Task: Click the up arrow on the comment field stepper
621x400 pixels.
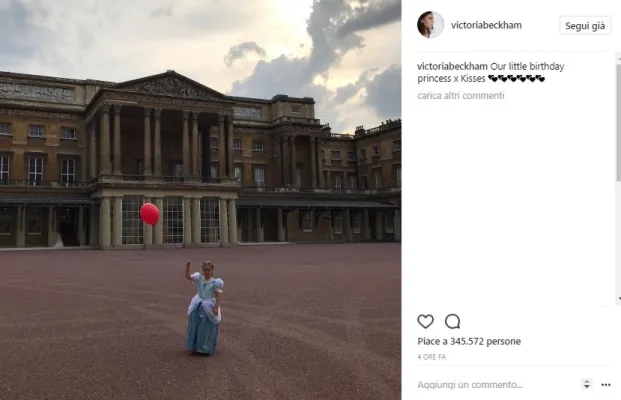Action: 587,382
